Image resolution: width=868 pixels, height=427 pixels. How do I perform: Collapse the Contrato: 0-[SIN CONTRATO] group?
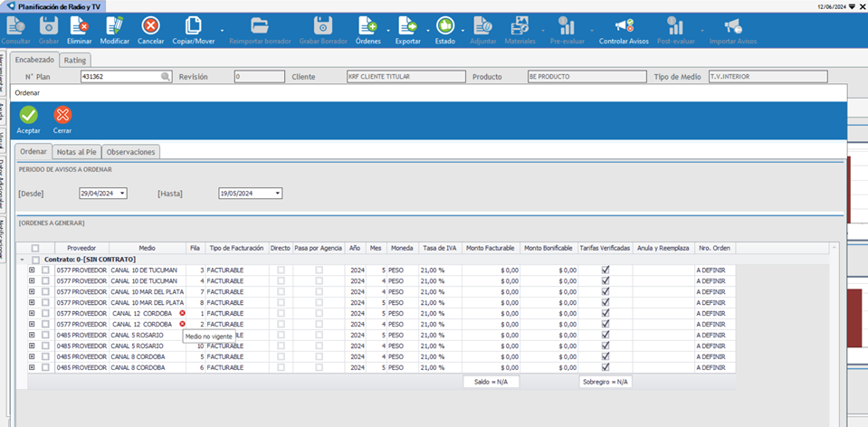(22, 260)
